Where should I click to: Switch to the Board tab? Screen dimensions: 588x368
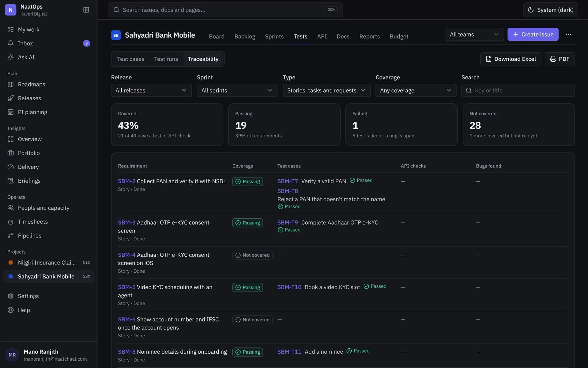click(217, 36)
